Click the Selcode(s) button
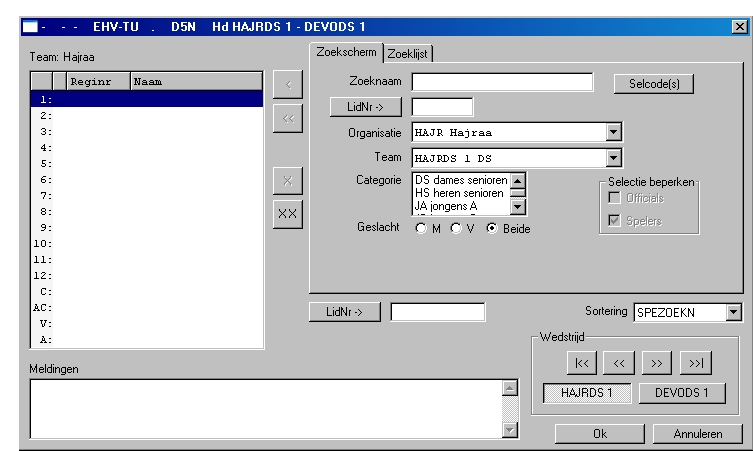 (x=654, y=84)
